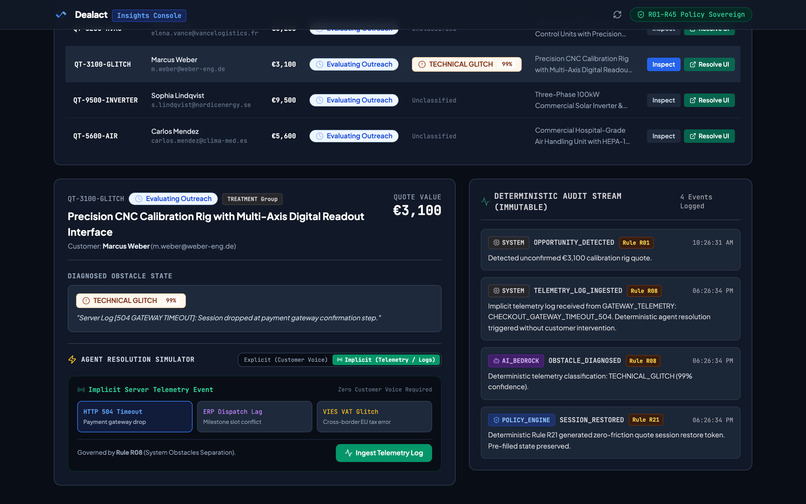Screen dimensions: 806x504
Task: Click the Rule R21 badge
Action: point(646,420)
